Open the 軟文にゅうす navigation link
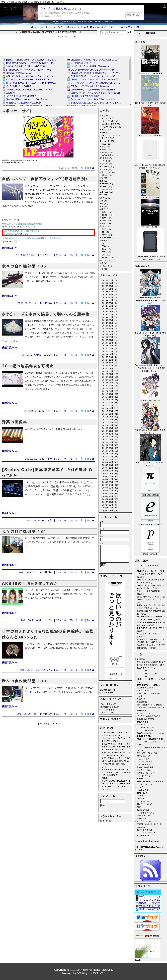This screenshot has width=167, height=980. pyautogui.click(x=73, y=27)
